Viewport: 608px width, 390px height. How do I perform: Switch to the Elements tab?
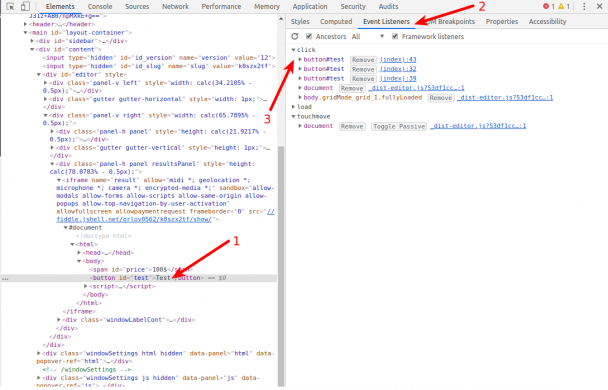tap(60, 6)
